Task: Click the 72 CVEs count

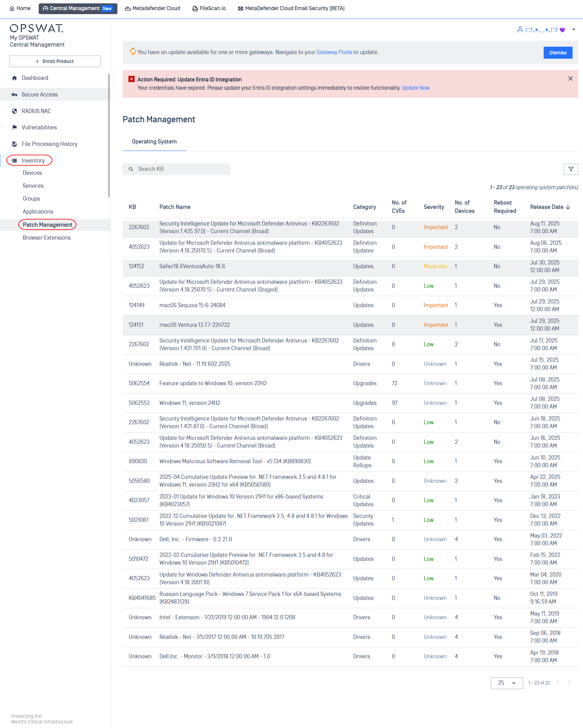Action: click(x=395, y=383)
